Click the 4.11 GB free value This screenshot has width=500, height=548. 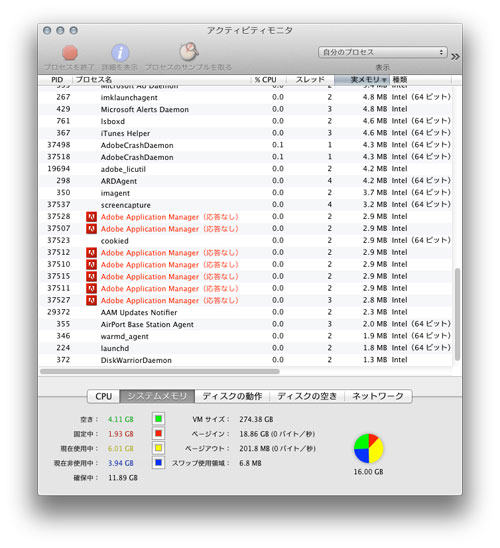click(121, 419)
